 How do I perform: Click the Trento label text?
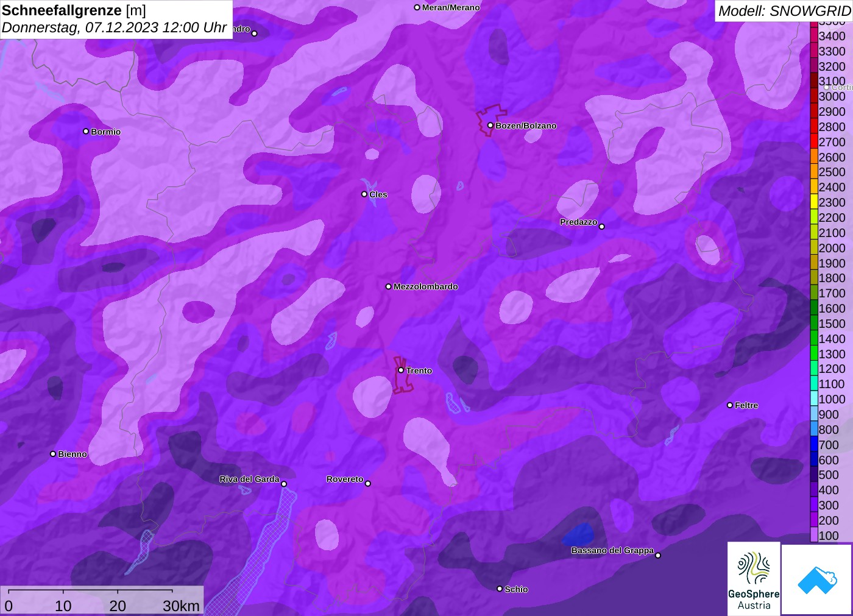point(419,370)
